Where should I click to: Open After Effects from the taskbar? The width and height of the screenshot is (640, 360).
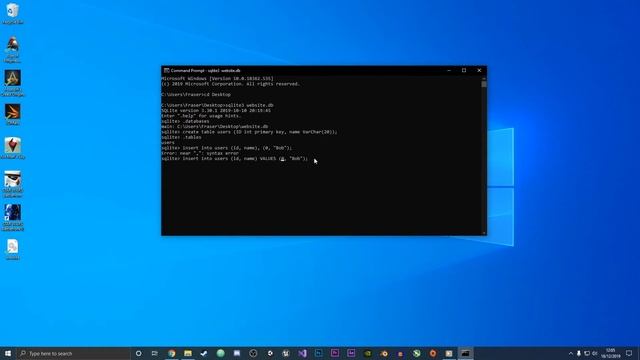pyautogui.click(x=351, y=353)
